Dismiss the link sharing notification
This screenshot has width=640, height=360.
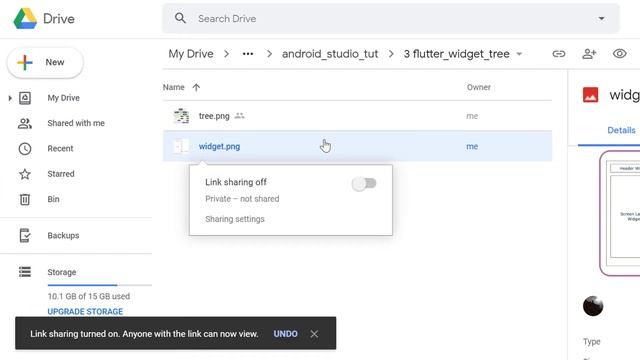(x=314, y=334)
